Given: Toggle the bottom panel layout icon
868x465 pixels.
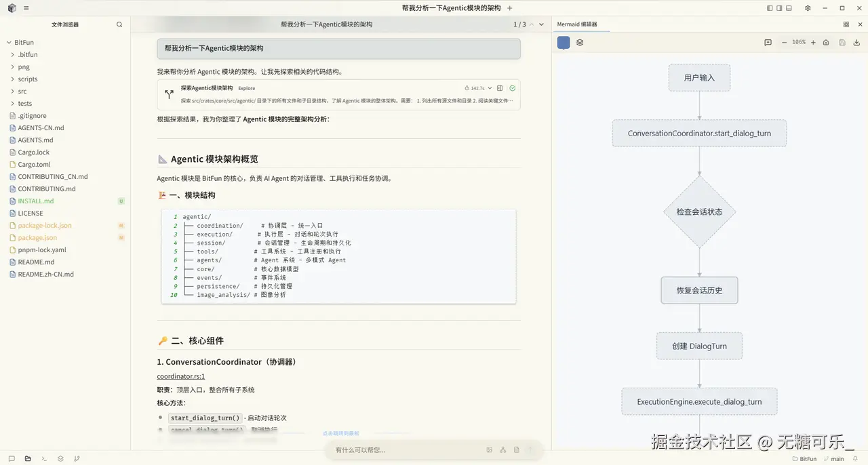Looking at the screenshot, I should point(789,8).
